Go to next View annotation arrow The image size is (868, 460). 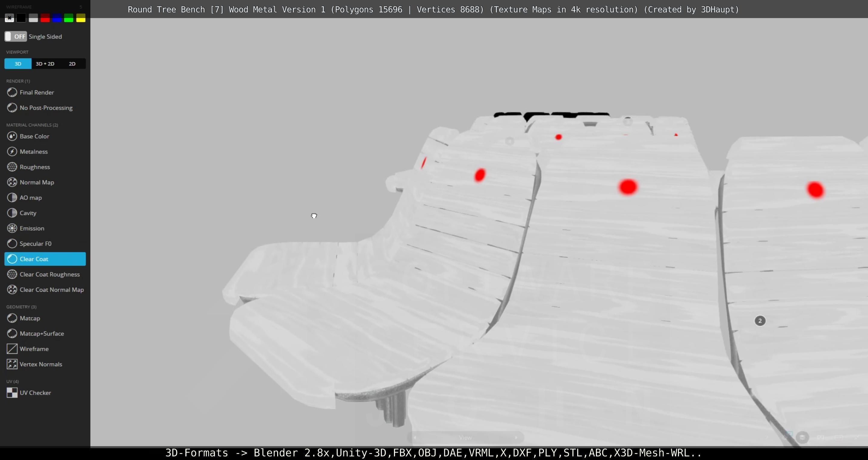point(516,437)
